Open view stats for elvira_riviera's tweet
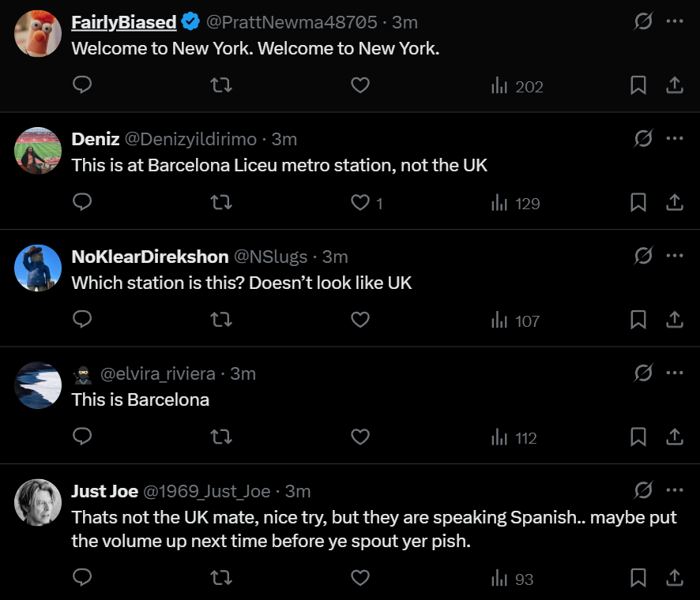 pos(514,437)
